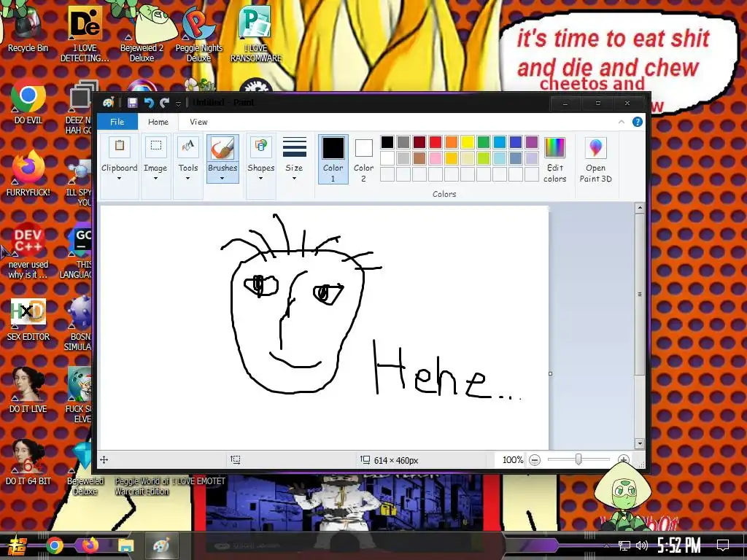Click the canvas right-edge resize handle

550,374
